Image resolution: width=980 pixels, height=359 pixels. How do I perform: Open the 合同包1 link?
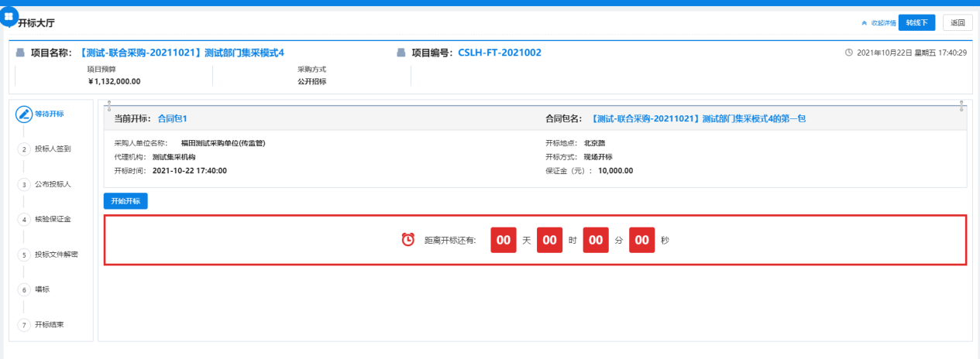coord(172,119)
